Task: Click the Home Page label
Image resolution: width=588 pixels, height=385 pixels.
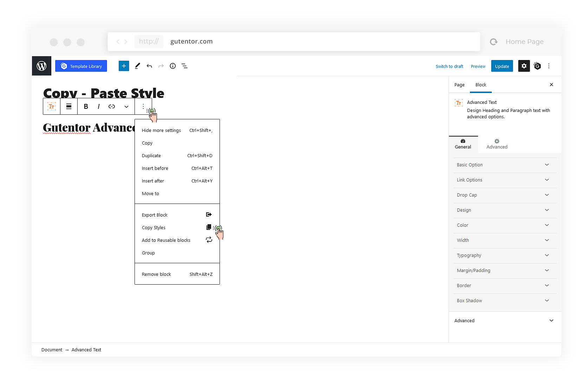Action: [x=524, y=42]
